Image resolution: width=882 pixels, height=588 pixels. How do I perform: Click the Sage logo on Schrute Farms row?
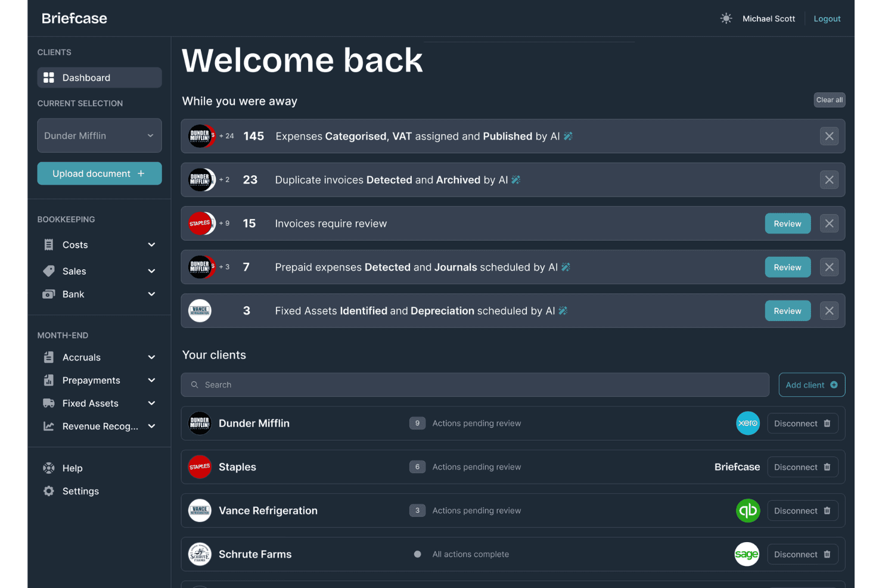747,554
